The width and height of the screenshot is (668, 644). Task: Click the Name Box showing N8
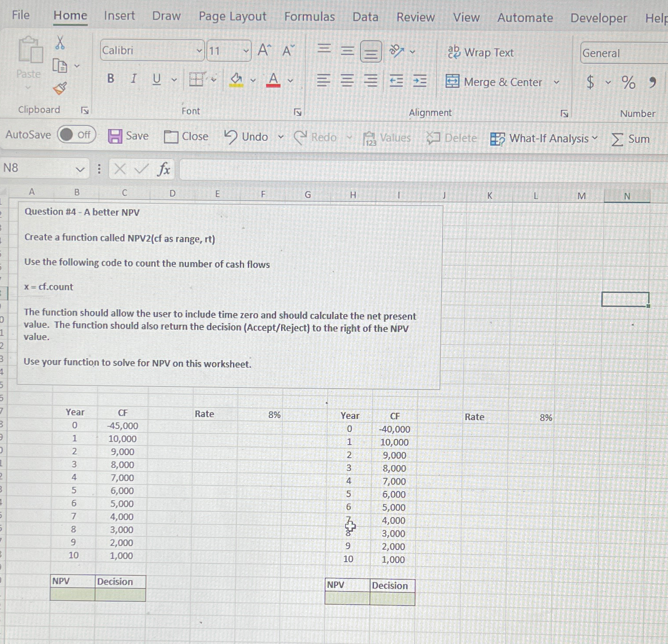[44, 168]
